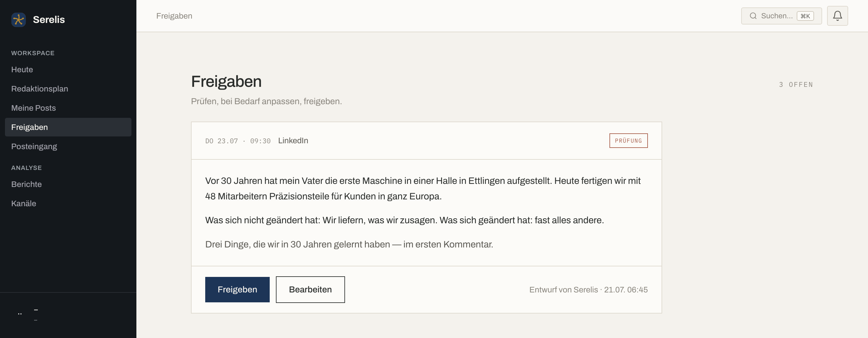Viewport: 868px width, 338px height.
Task: Select Freigaben sidebar item
Action: click(x=68, y=127)
